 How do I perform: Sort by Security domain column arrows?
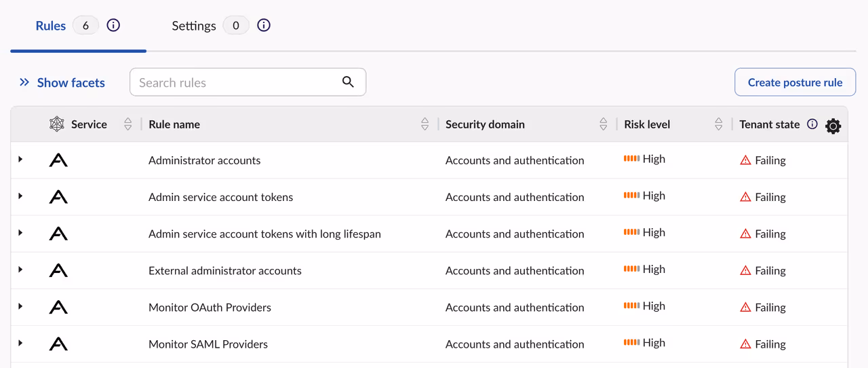pos(603,124)
